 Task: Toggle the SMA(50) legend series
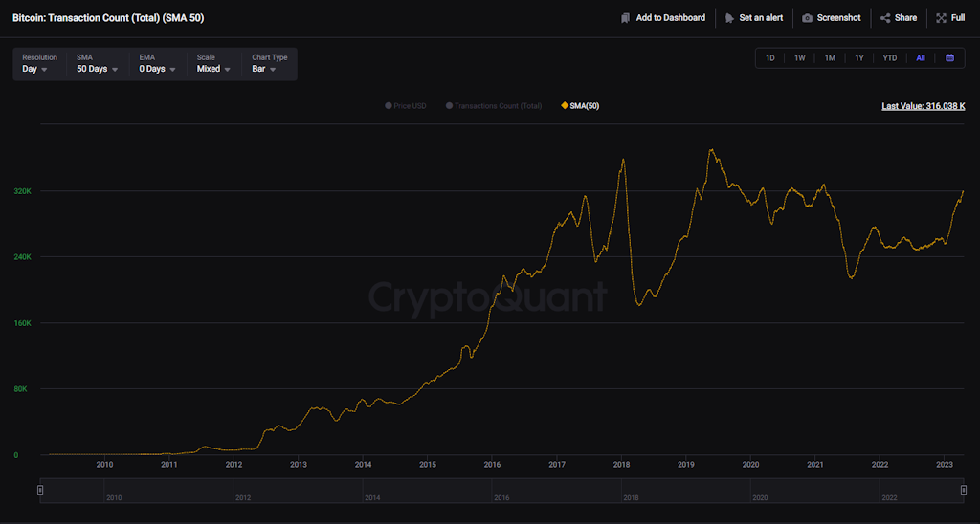pyautogui.click(x=580, y=106)
